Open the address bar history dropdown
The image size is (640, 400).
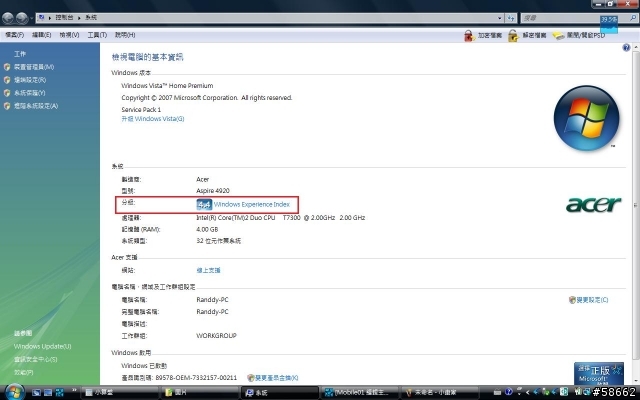pos(500,18)
